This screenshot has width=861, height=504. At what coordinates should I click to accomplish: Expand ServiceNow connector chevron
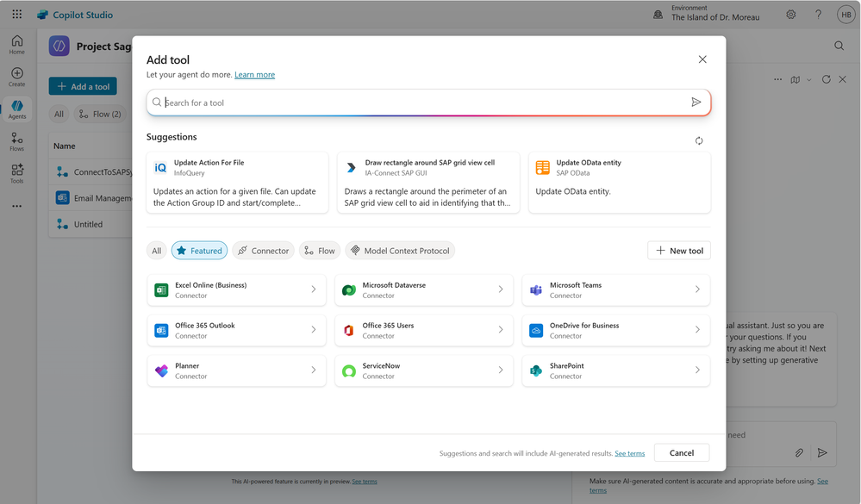501,370
